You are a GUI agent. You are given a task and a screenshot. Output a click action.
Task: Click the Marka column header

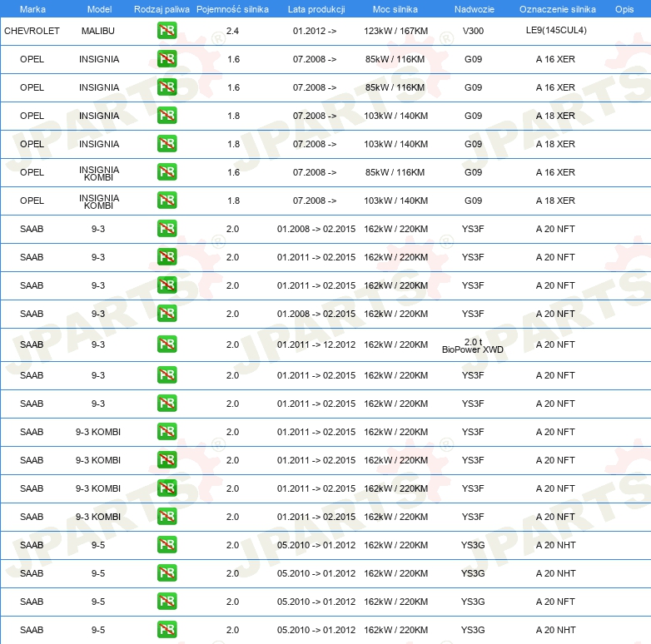tap(32, 8)
